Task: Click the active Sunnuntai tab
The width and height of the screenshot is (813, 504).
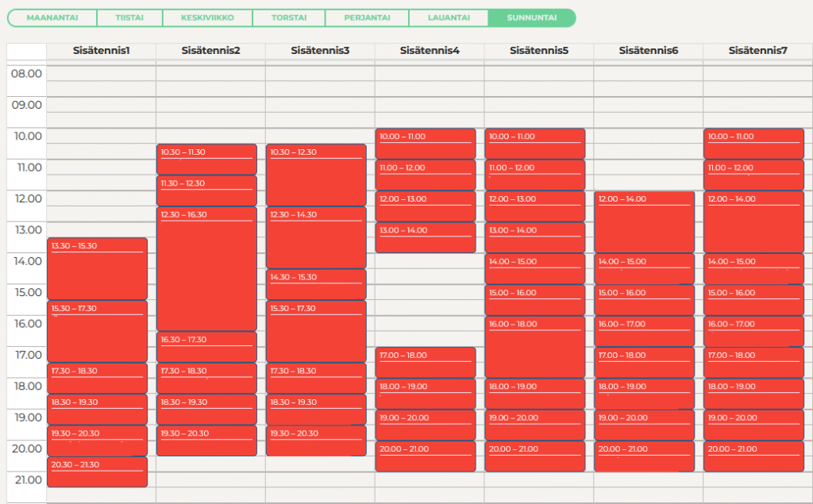Action: tap(531, 17)
